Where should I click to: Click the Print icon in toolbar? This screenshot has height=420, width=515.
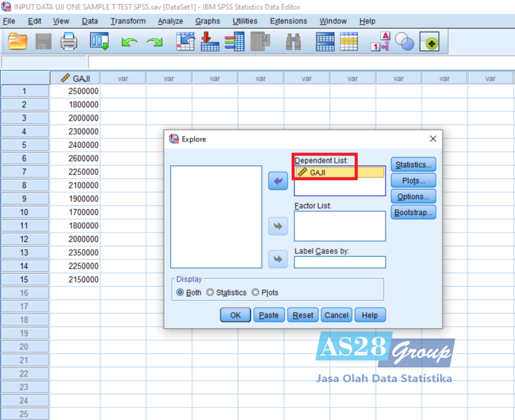pyautogui.click(x=69, y=42)
